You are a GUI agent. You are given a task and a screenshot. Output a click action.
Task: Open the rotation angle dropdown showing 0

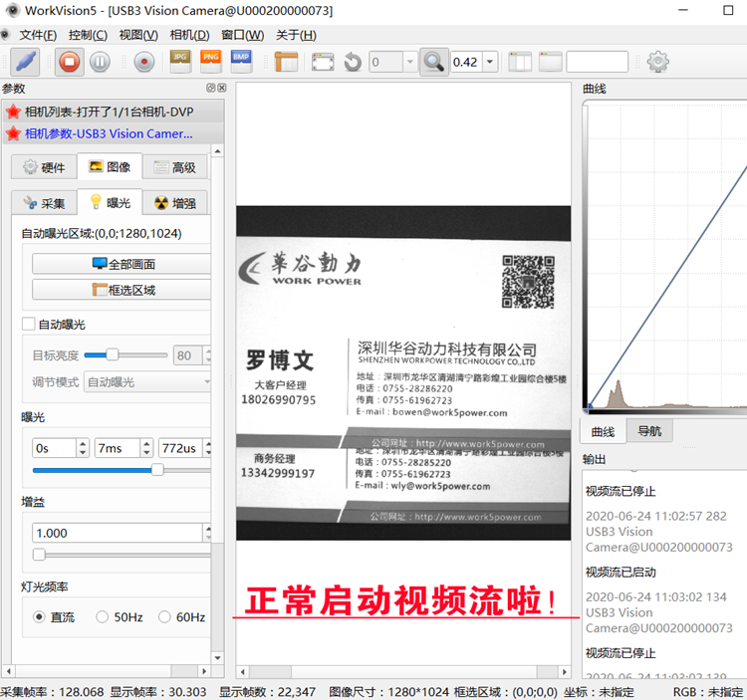pos(409,62)
